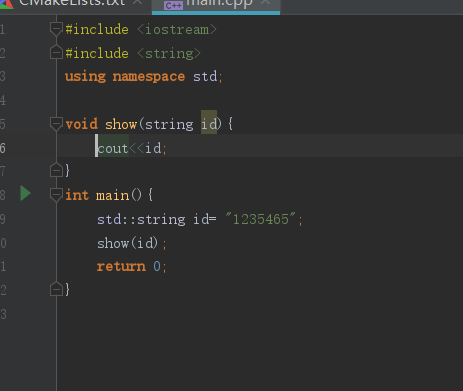Click on 'cout' in the show function
Screen dimensions: 463x391
tap(113, 148)
